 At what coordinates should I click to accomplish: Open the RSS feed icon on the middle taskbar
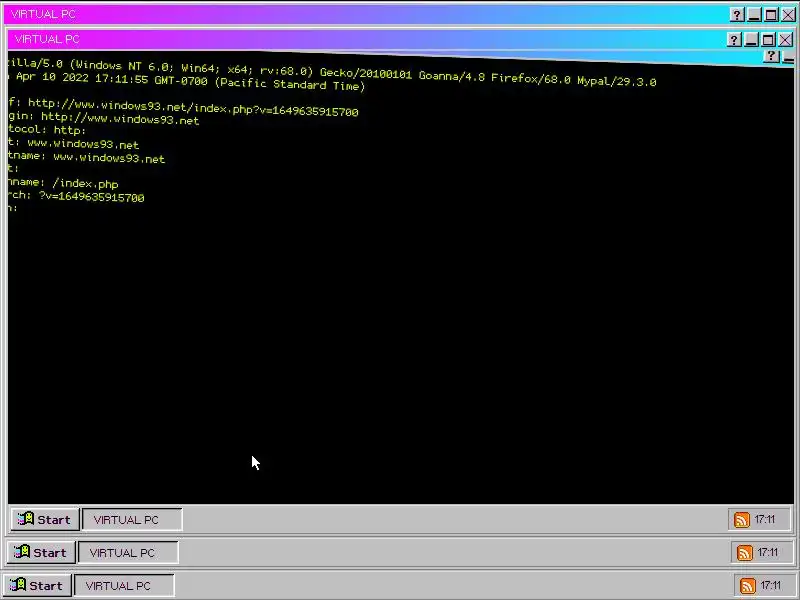pos(744,553)
